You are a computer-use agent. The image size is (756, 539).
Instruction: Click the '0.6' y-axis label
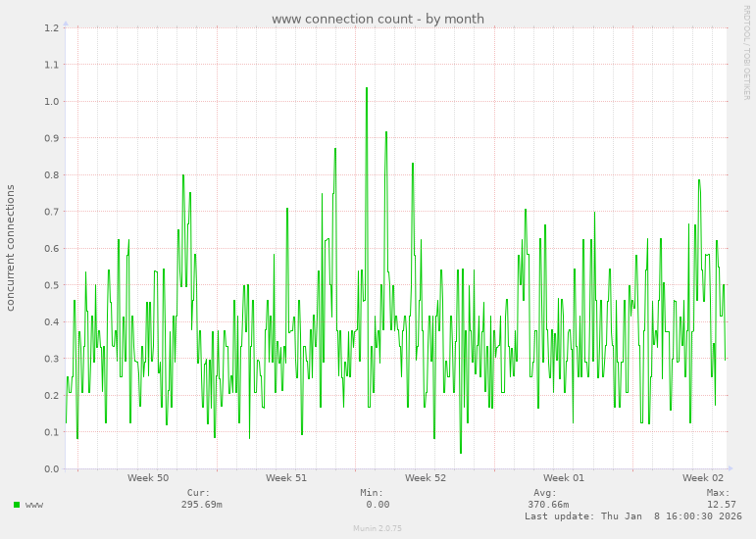[52, 249]
